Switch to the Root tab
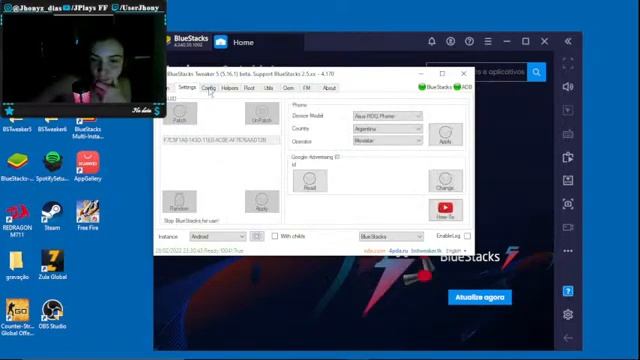Image resolution: width=640 pixels, height=360 pixels. 249,88
